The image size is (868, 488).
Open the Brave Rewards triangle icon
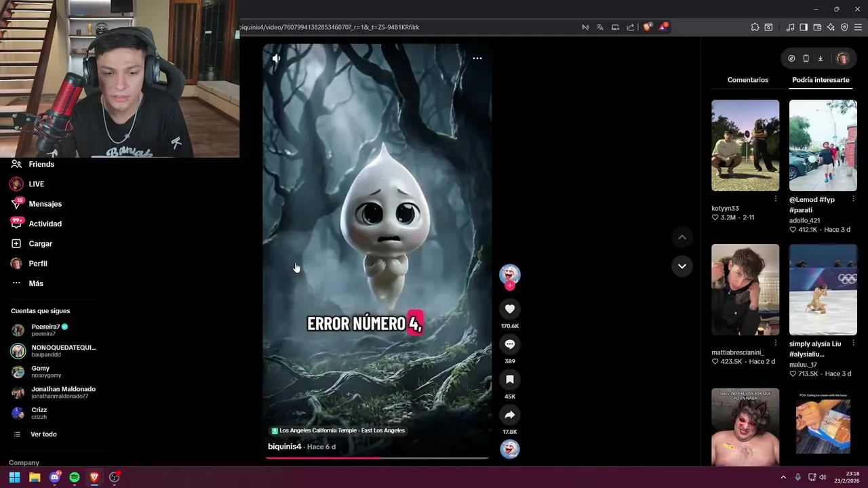coord(663,27)
